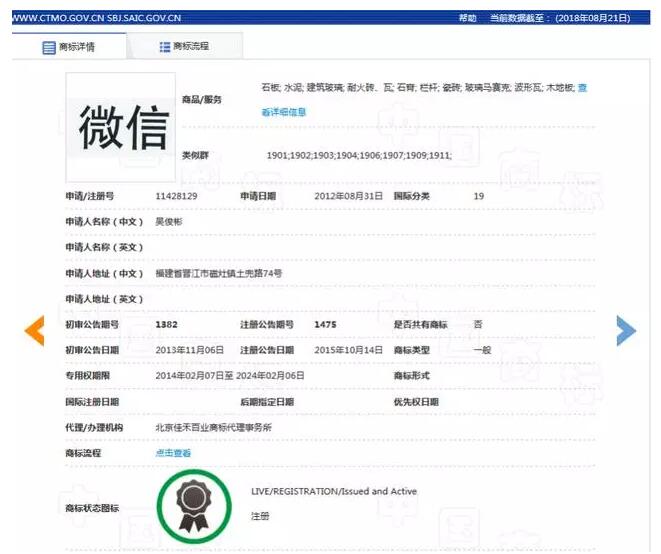Select date 2015年10月14日
This screenshot has width=661, height=554.
pyautogui.click(x=348, y=350)
